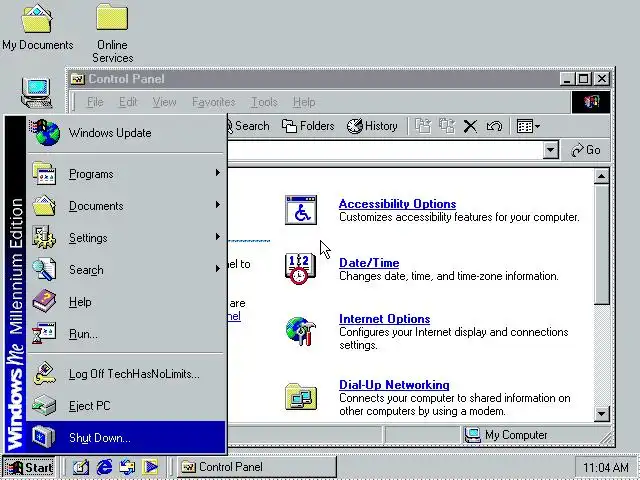The width and height of the screenshot is (640, 480).
Task: Click the Dial-Up Networking folder icon
Action: (x=301, y=396)
